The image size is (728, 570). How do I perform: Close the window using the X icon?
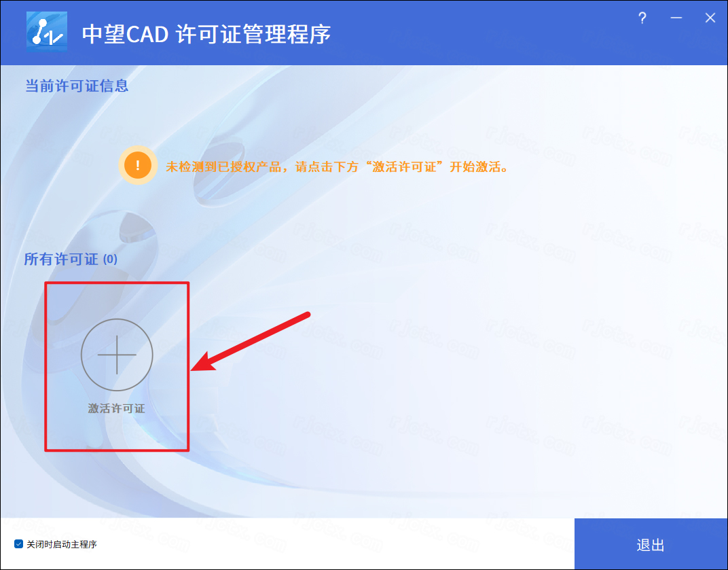point(710,18)
